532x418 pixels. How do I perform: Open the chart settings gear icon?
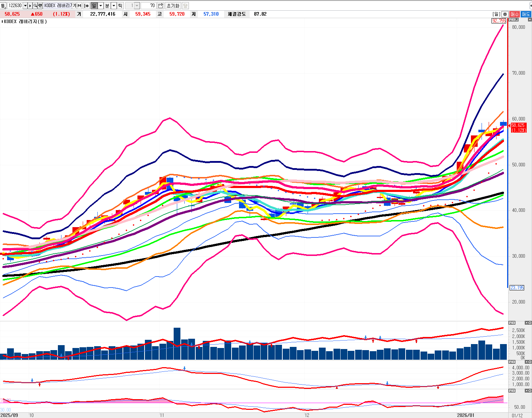click(505, 14)
